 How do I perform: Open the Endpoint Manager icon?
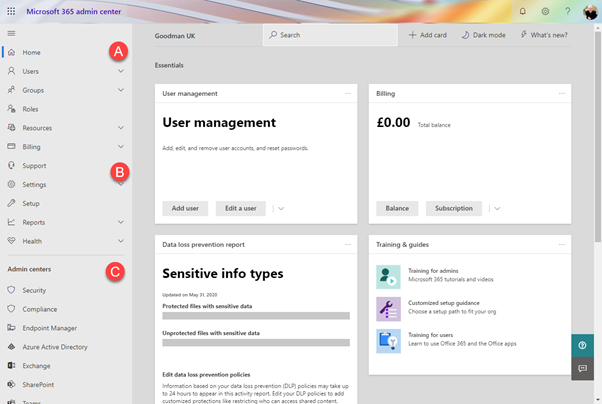(12, 328)
